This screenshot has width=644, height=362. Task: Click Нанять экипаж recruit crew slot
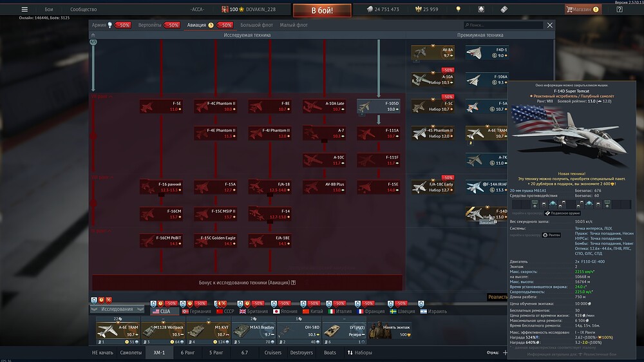point(390,332)
